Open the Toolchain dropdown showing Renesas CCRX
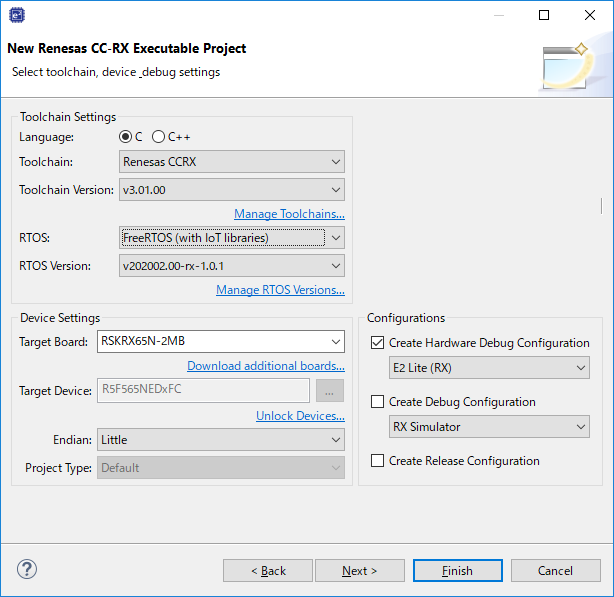This screenshot has height=597, width=614. (x=232, y=162)
